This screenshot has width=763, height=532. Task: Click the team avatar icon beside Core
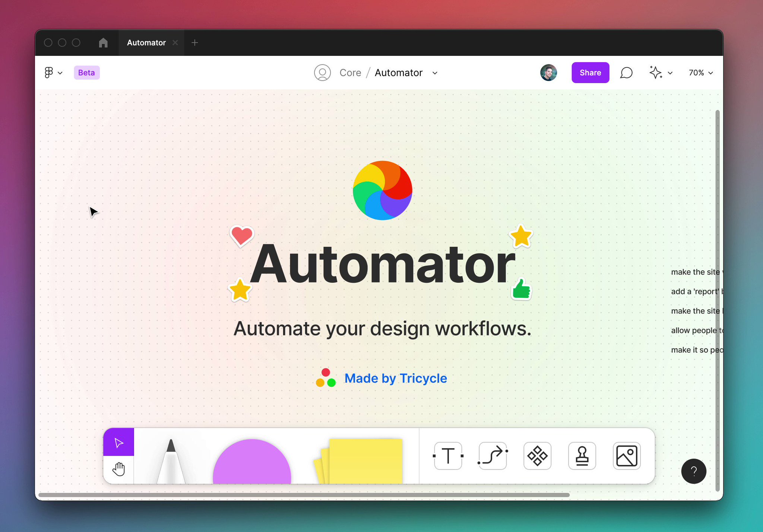[x=322, y=73]
